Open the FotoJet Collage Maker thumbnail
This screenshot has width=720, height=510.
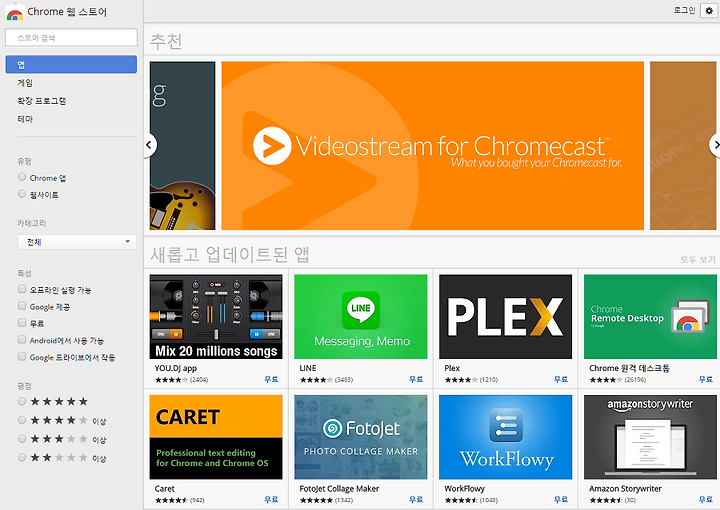click(360, 437)
